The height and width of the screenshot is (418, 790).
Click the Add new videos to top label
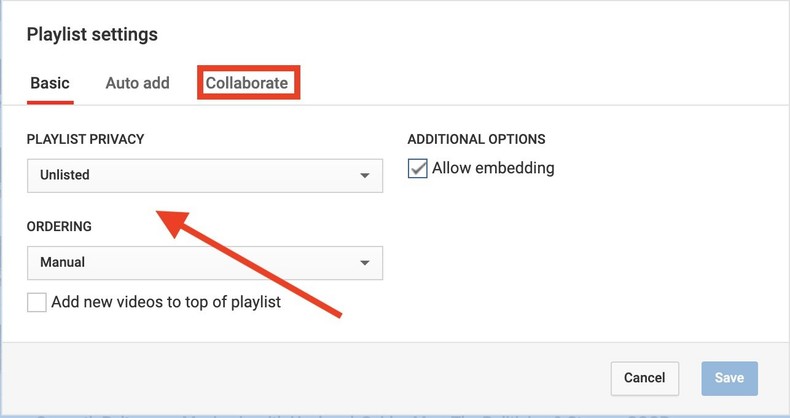tap(165, 302)
